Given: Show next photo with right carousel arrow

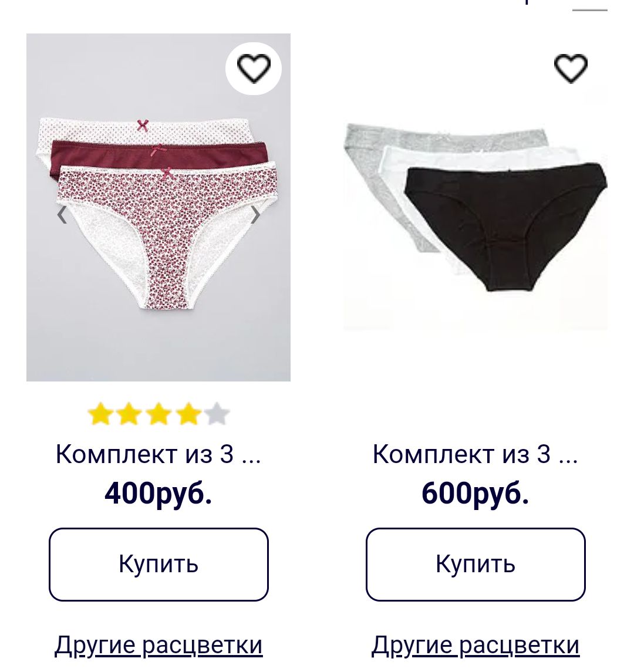Looking at the screenshot, I should click(255, 215).
